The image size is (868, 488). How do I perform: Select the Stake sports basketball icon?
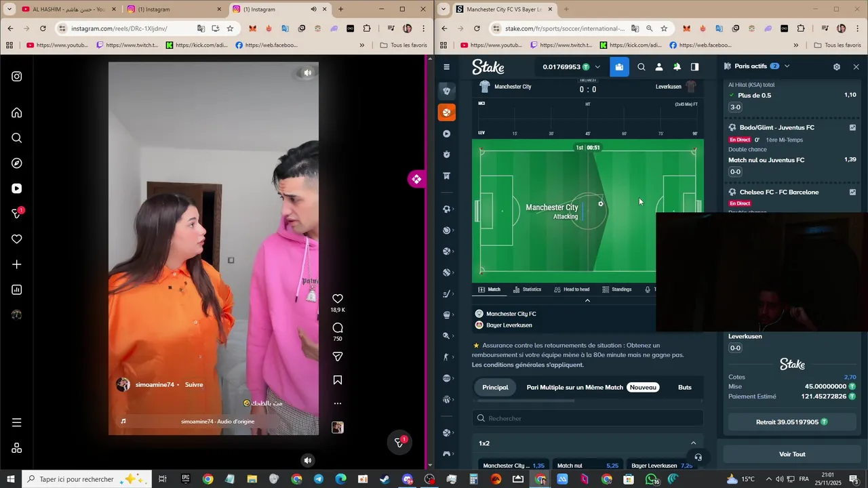pos(446,113)
